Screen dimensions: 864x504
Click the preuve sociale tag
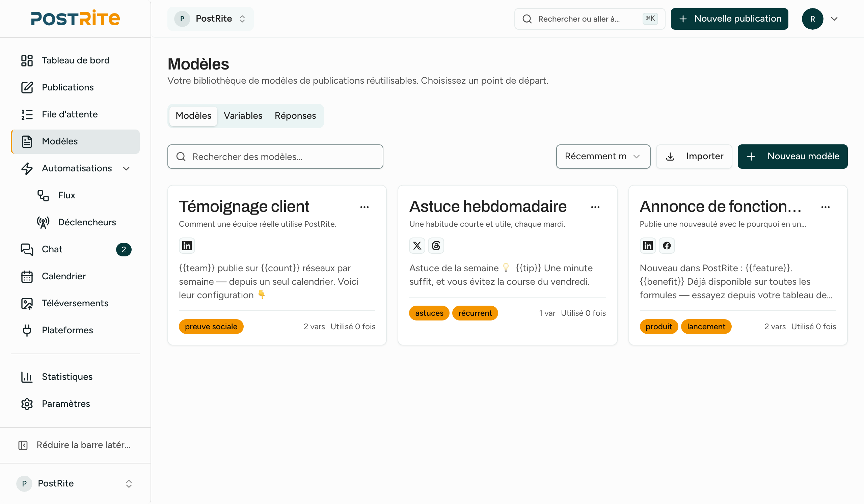pos(211,327)
